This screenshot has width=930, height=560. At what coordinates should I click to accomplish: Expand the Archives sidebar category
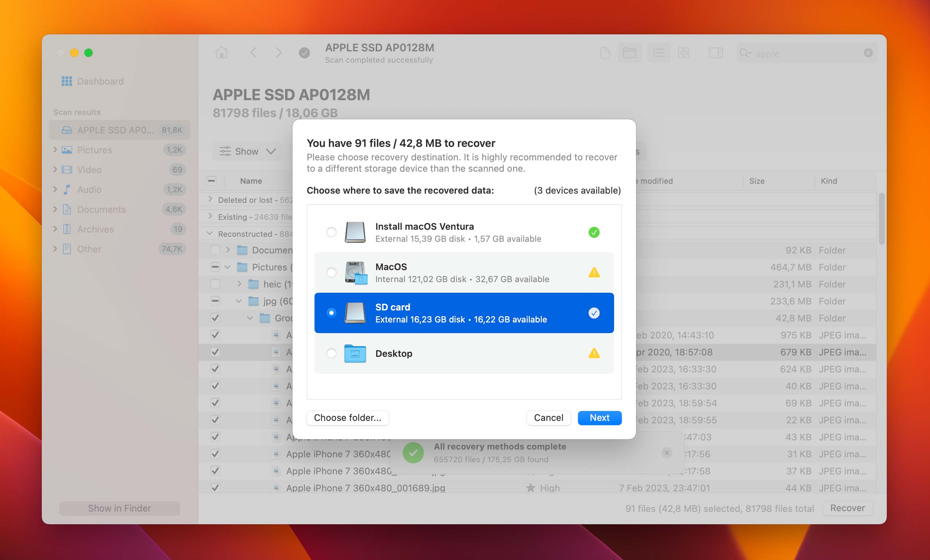55,229
